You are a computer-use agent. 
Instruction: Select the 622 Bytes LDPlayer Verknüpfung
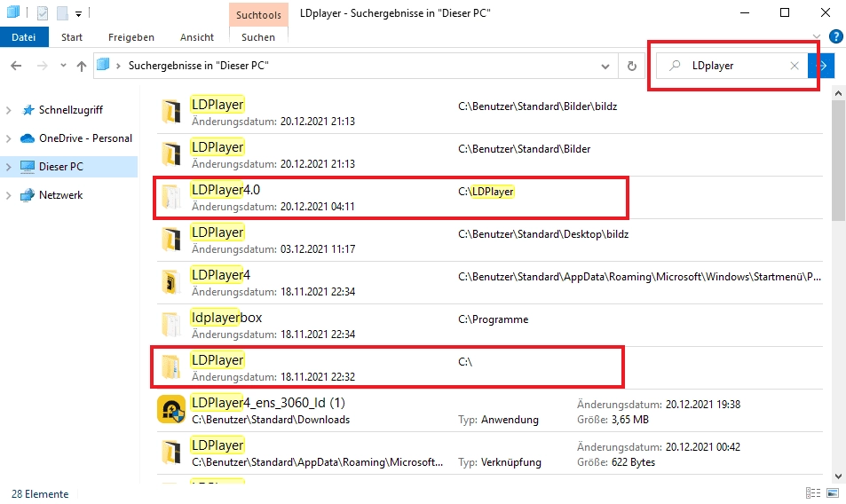(490, 453)
